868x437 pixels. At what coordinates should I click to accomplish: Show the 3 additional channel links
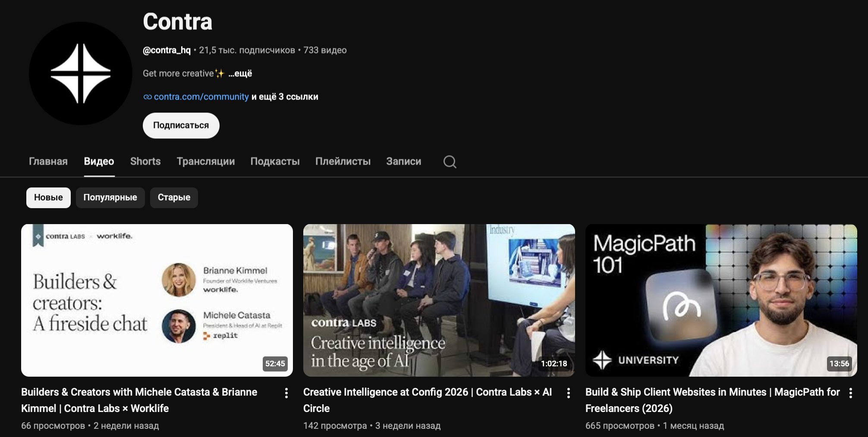(x=285, y=97)
